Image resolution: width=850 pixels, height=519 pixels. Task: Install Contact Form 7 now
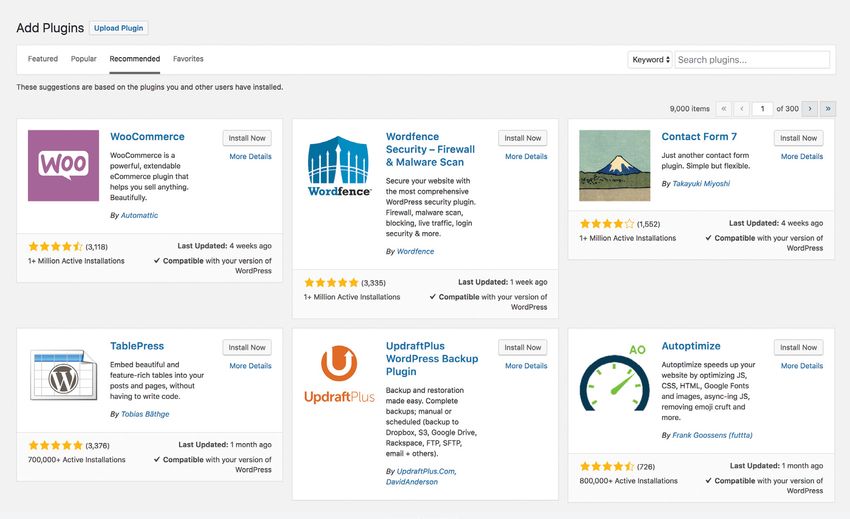coord(799,138)
